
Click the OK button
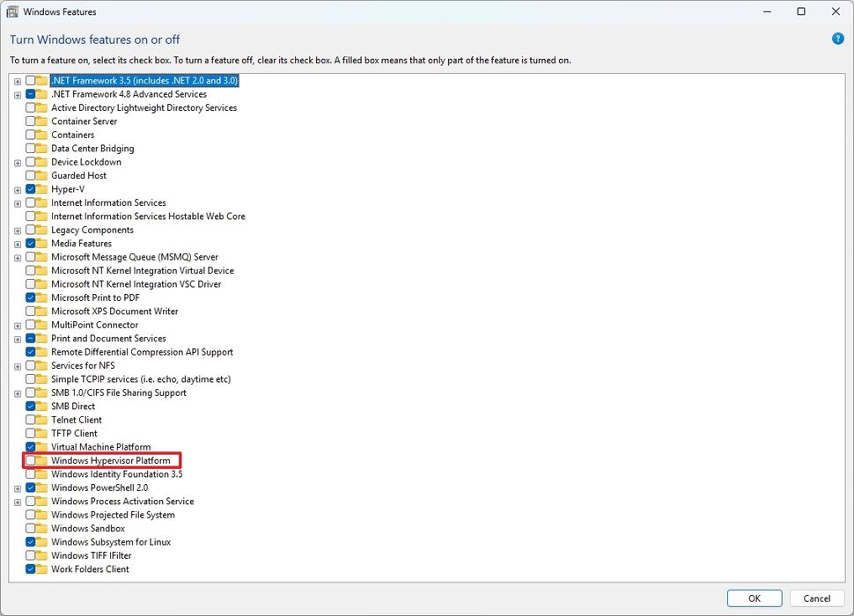tap(754, 598)
